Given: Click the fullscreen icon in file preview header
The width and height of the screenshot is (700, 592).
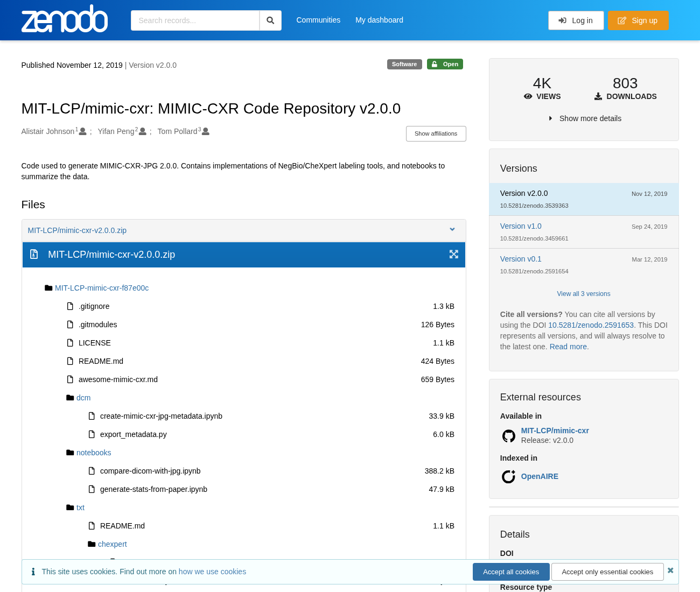Looking at the screenshot, I should 454,255.
